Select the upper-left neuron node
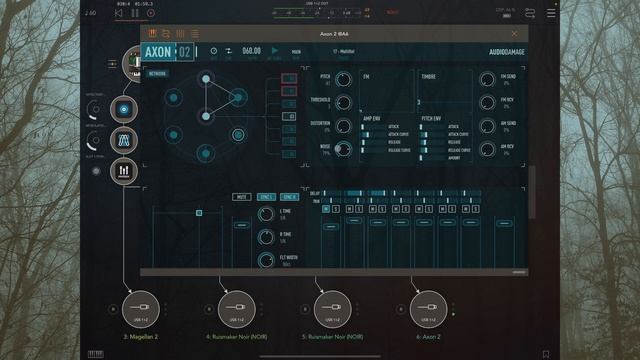This screenshot has height=360, width=640. click(x=173, y=98)
